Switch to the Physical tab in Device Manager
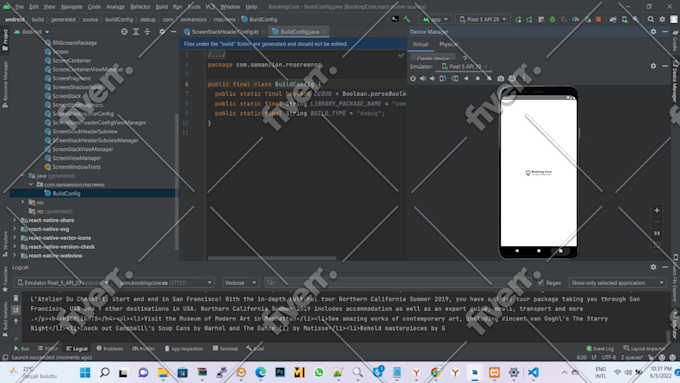This screenshot has width=680, height=383. click(448, 44)
